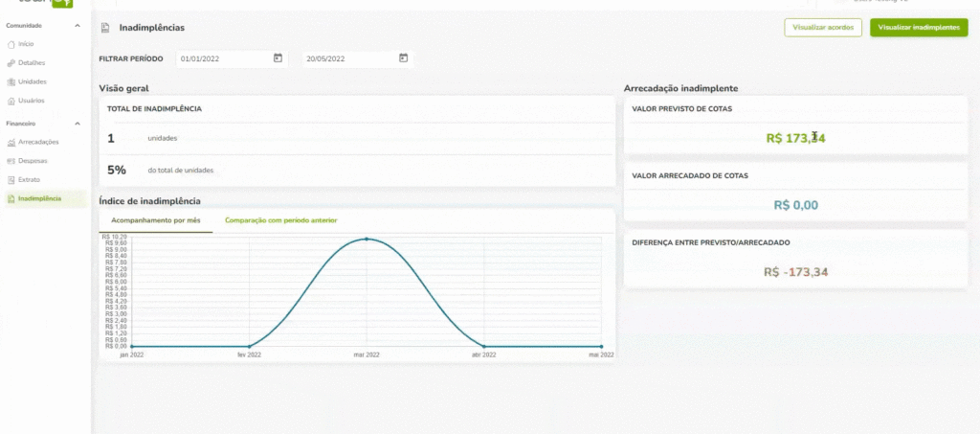Click the Comunidade section header
The image size is (980, 434).
point(24,26)
